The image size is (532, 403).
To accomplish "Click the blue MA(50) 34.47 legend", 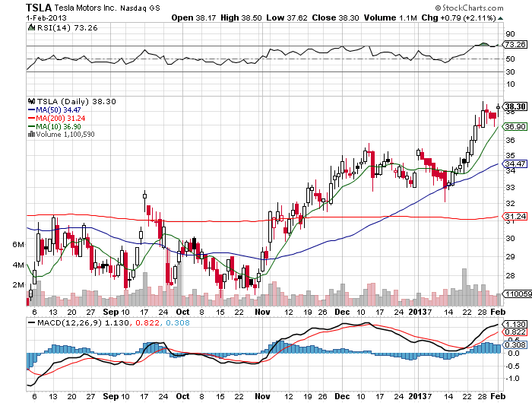I will pos(54,110).
